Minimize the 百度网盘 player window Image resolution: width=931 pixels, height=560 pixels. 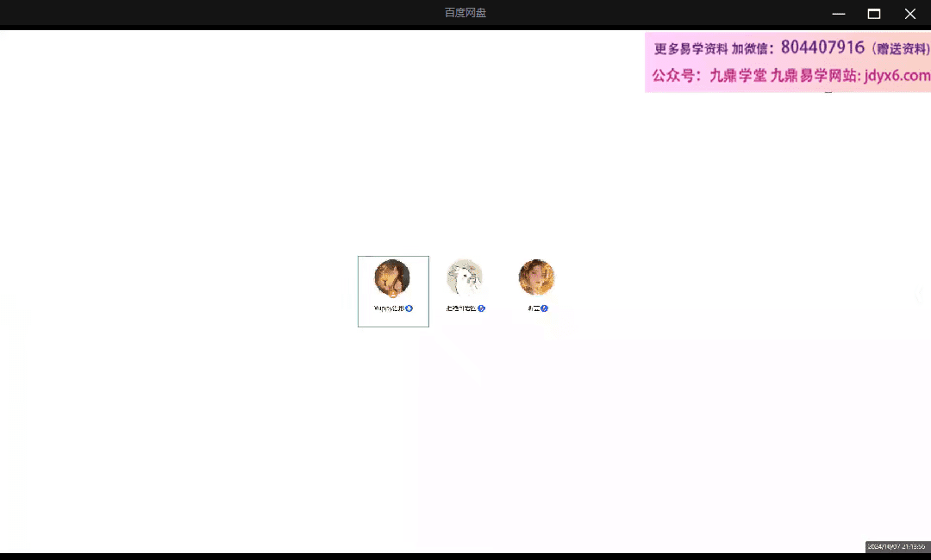pos(838,14)
